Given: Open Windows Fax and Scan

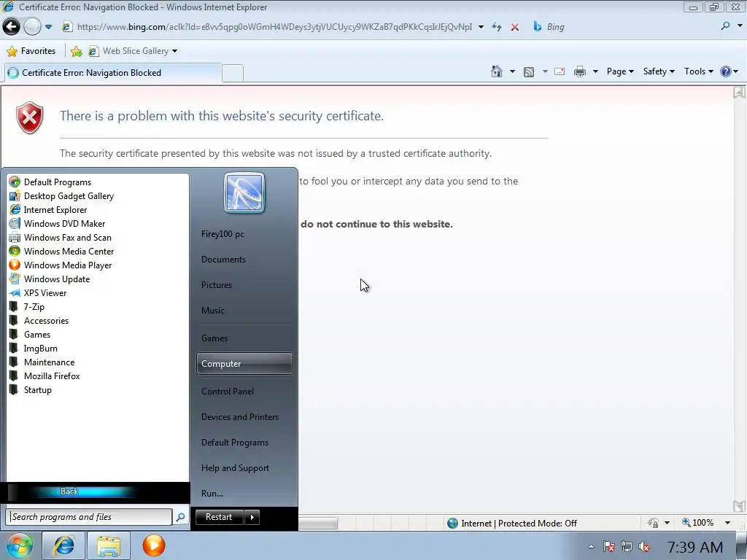Looking at the screenshot, I should pos(98,237).
